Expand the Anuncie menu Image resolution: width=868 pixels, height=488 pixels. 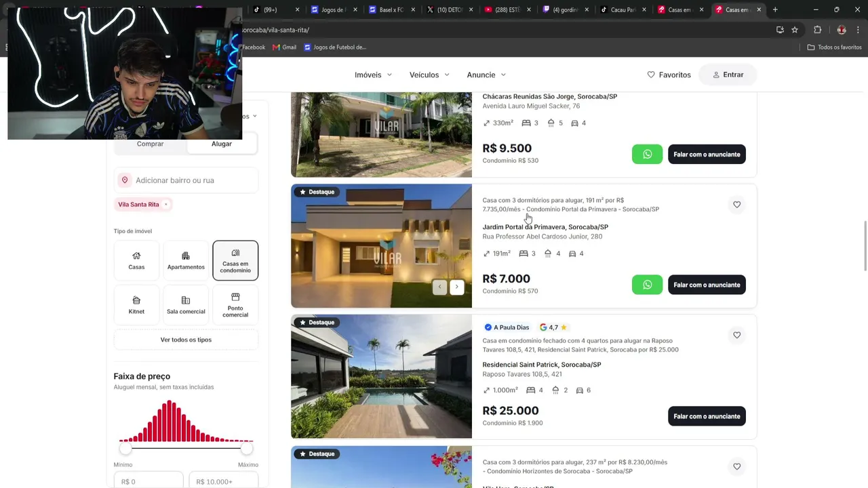(x=486, y=75)
